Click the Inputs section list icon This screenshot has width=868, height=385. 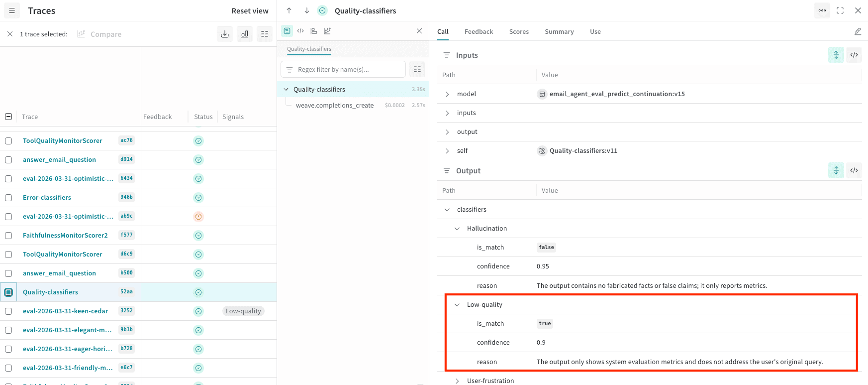[x=447, y=55]
